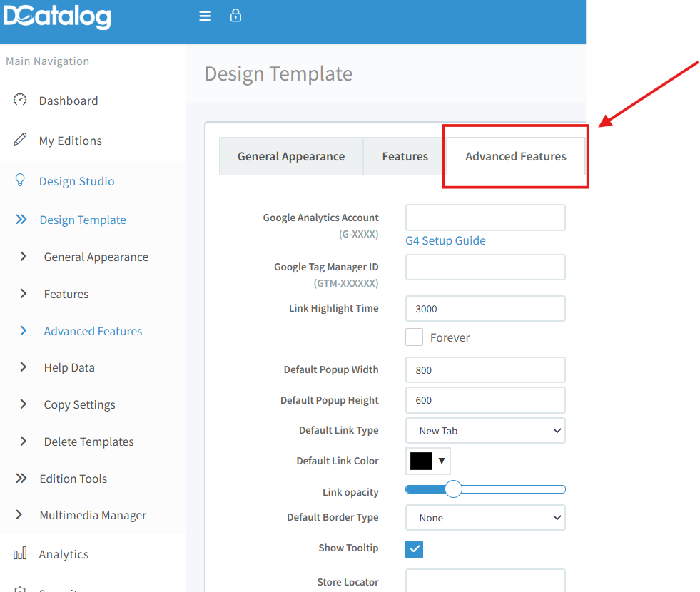This screenshot has height=592, width=700.
Task: Click the Dashboard gauge icon
Action: 20,100
